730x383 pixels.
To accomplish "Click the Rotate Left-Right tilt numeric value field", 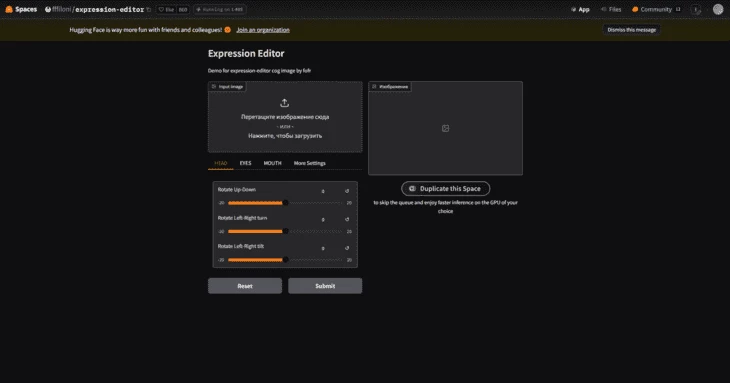I will pos(323,249).
